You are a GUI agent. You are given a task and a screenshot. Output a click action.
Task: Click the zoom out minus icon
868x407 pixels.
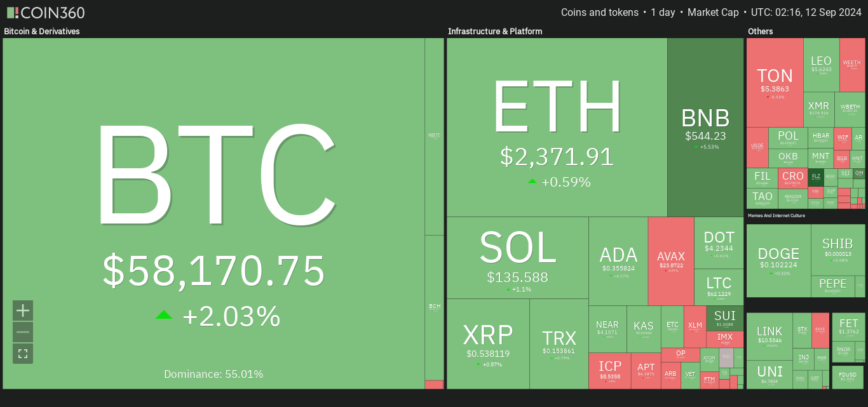click(23, 332)
